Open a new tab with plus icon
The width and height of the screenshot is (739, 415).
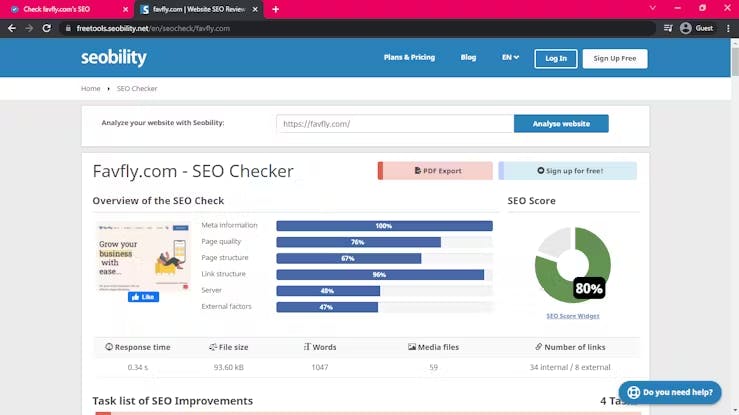tap(276, 9)
